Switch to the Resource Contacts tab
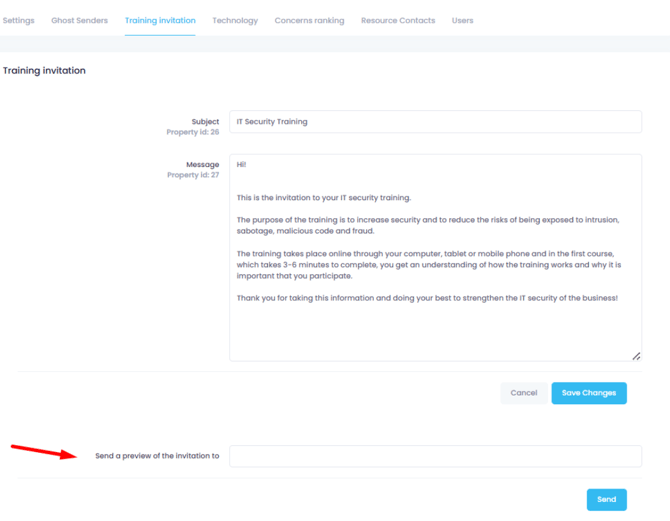 (x=397, y=20)
